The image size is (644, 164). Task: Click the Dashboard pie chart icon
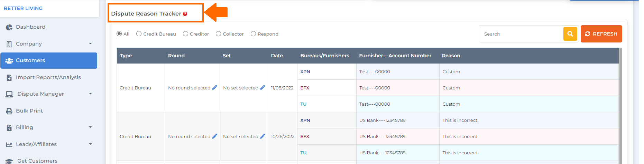point(9,27)
